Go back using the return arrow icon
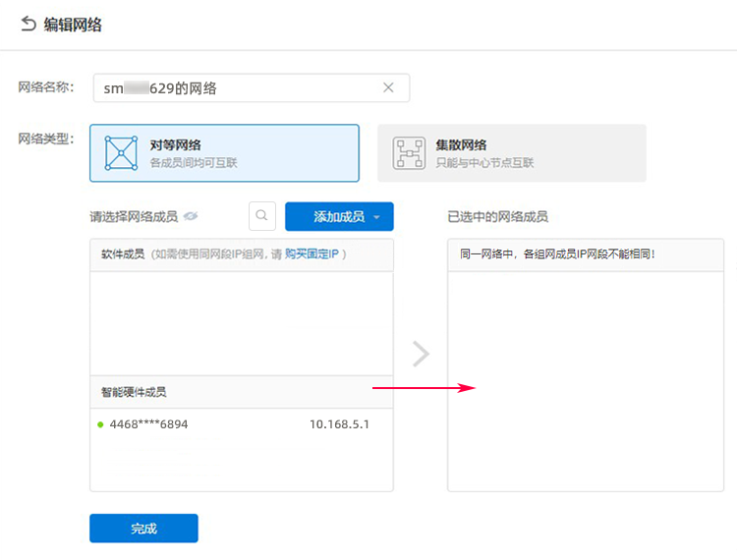Image resolution: width=737 pixels, height=560 pixels. [28, 24]
